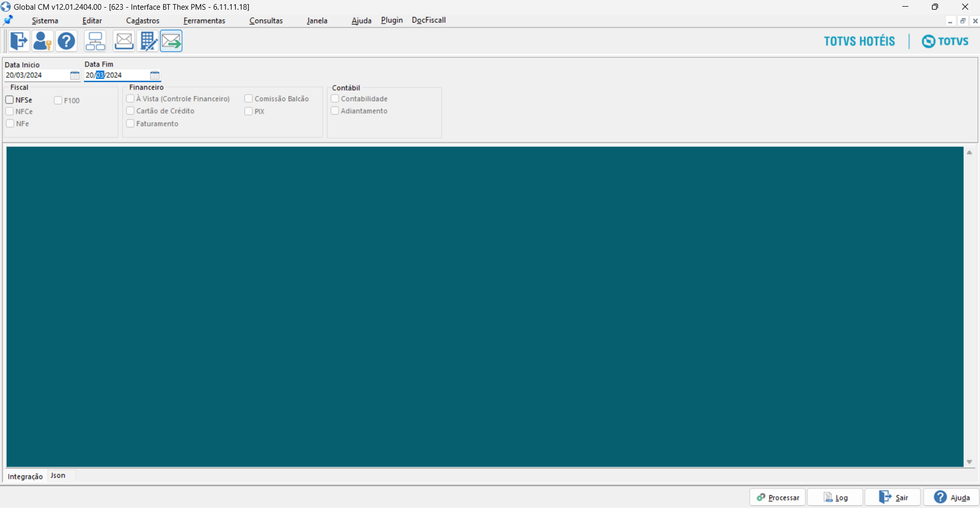Switch to the Json tab
The image size is (980, 508).
click(x=58, y=475)
